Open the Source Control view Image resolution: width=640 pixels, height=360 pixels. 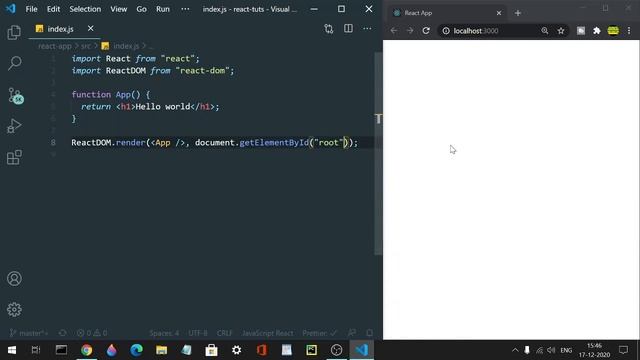tap(15, 95)
